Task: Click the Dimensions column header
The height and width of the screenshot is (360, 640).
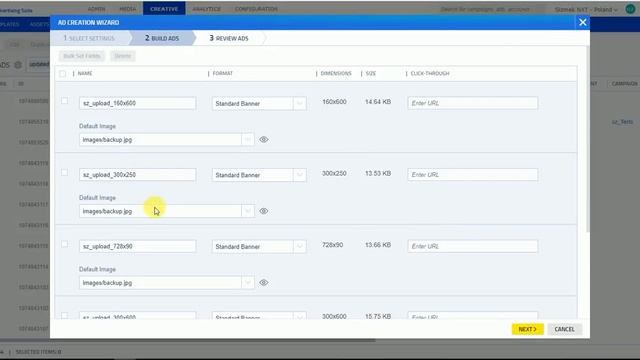Action: [x=336, y=73]
